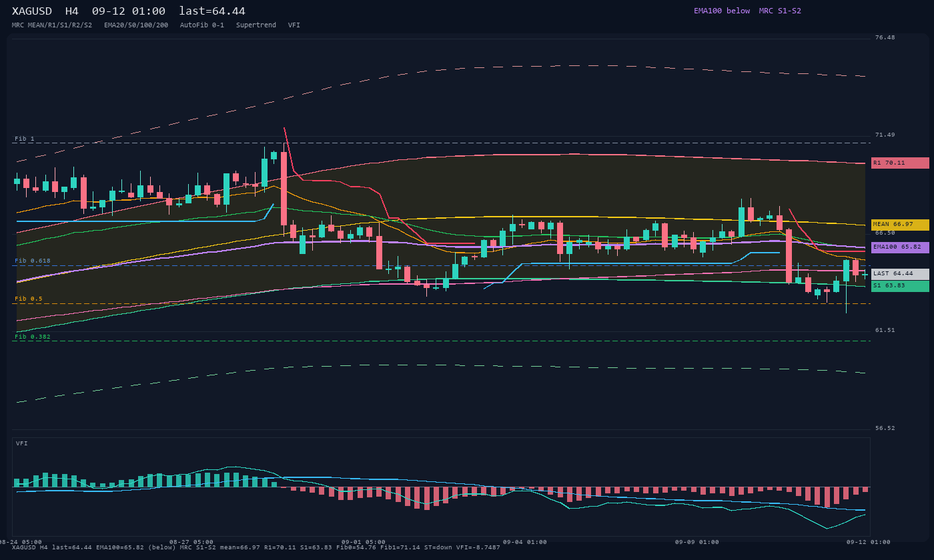The height and width of the screenshot is (560, 934).
Task: Click the VFI legend entry in header
Action: pyautogui.click(x=294, y=25)
